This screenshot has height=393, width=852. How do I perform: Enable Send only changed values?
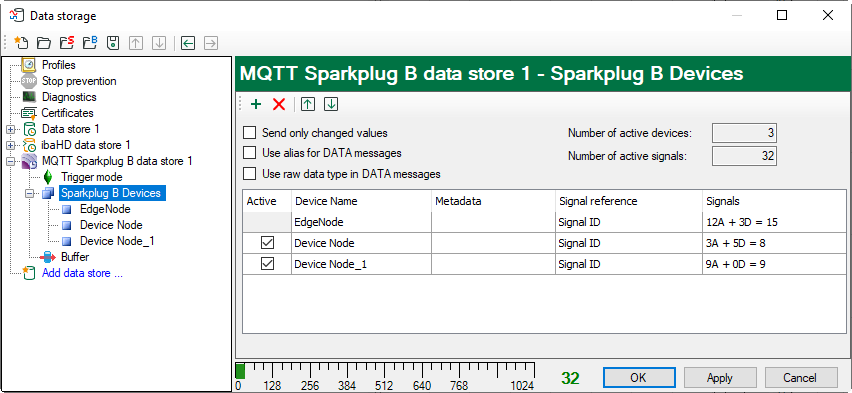249,133
